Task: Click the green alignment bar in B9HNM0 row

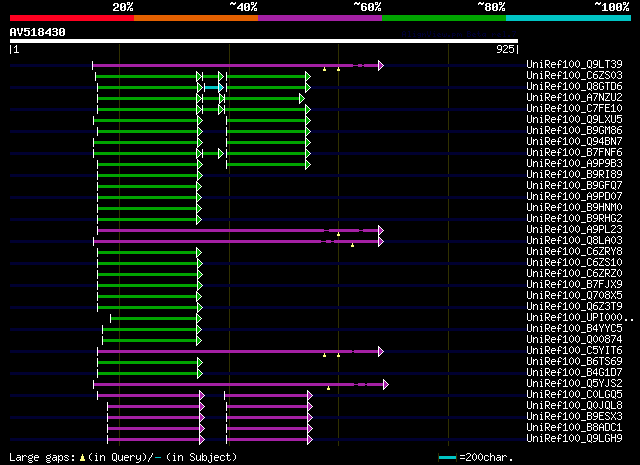Action: [x=149, y=209]
